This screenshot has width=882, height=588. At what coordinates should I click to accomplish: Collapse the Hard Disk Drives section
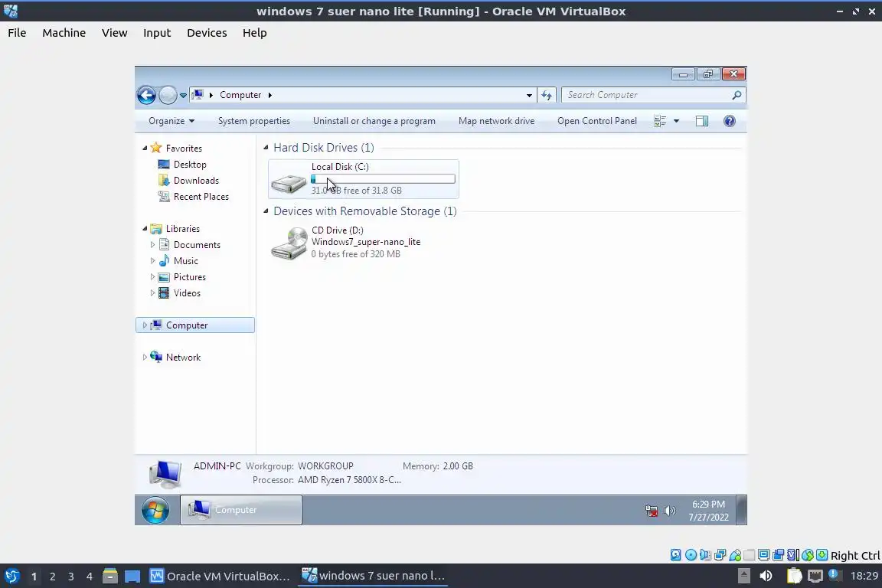(x=266, y=148)
